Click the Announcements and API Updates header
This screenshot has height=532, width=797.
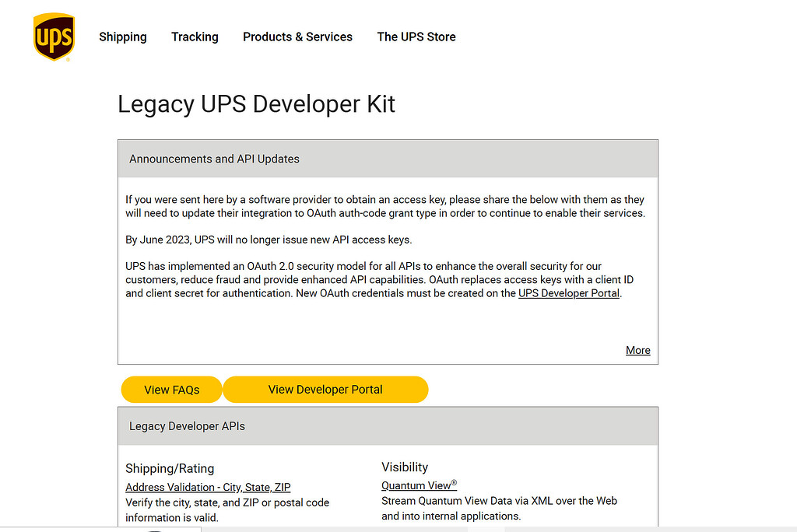pos(214,159)
